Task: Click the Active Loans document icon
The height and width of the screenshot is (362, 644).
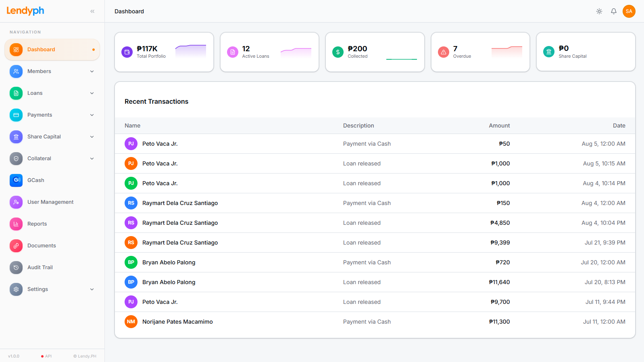Action: (233, 52)
